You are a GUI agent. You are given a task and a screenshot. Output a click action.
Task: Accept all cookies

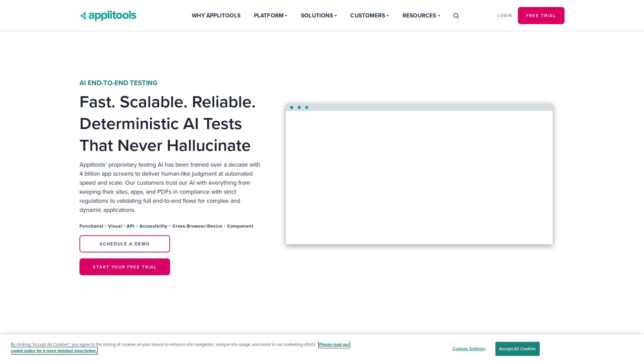[x=517, y=349]
